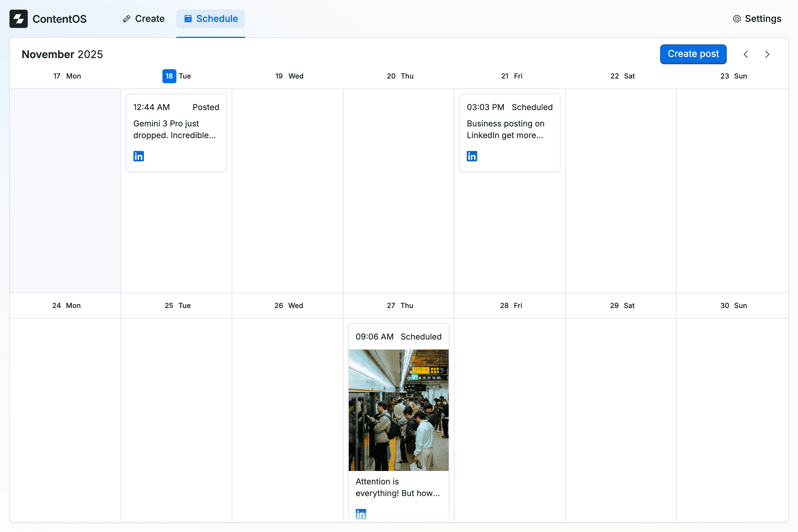Click the Settings link in the top bar
The width and height of the screenshot is (798, 532).
[763, 19]
